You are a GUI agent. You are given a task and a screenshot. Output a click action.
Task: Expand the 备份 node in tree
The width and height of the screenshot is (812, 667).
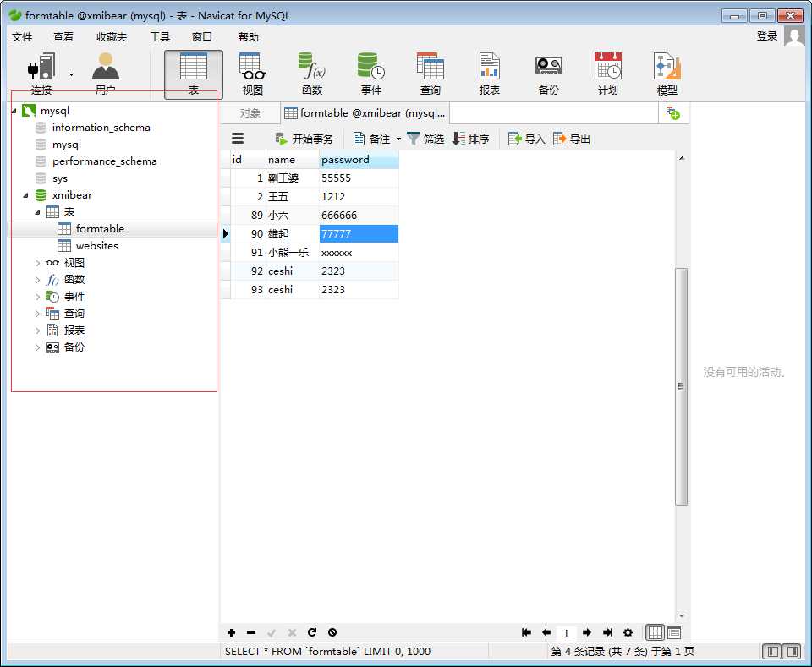37,347
